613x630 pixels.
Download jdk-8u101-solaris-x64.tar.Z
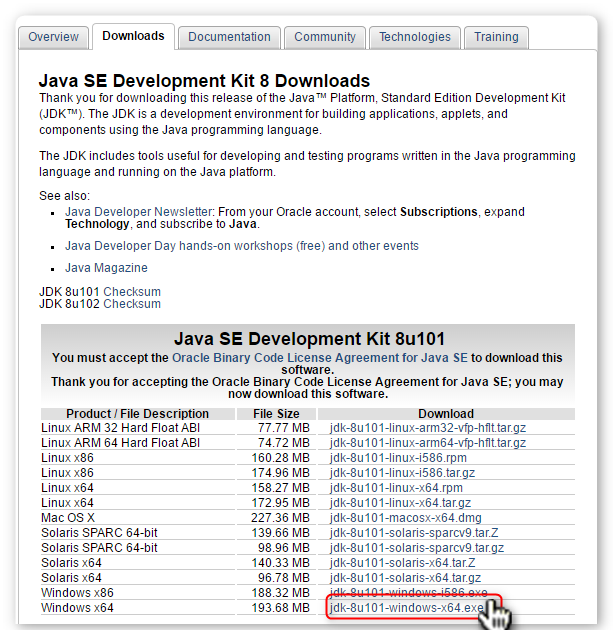point(402,563)
